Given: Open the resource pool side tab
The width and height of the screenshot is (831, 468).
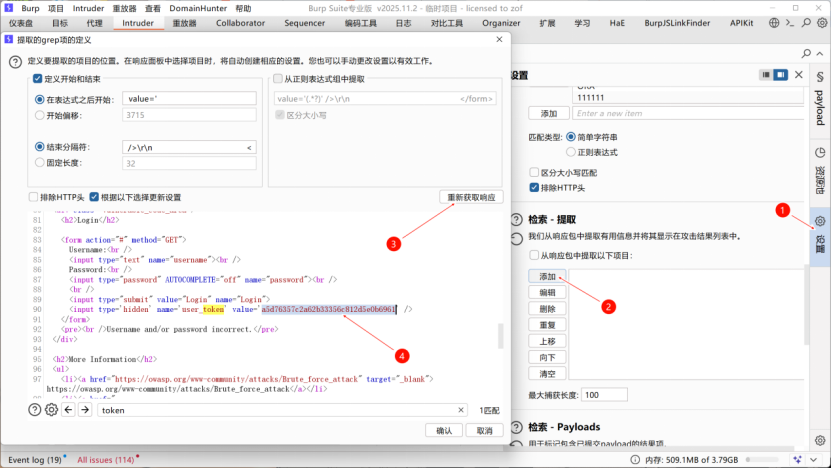Looking at the screenshot, I should coord(820,171).
